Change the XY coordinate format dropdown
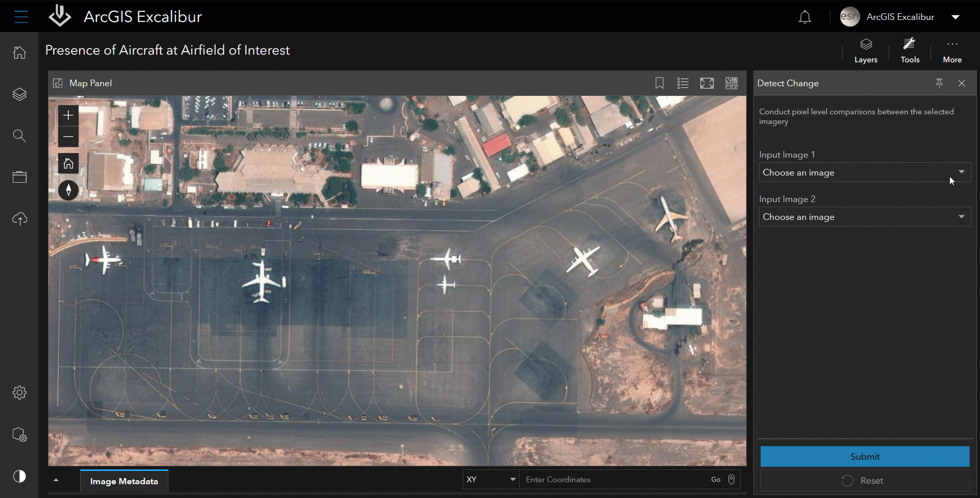980x498 pixels. (x=491, y=479)
